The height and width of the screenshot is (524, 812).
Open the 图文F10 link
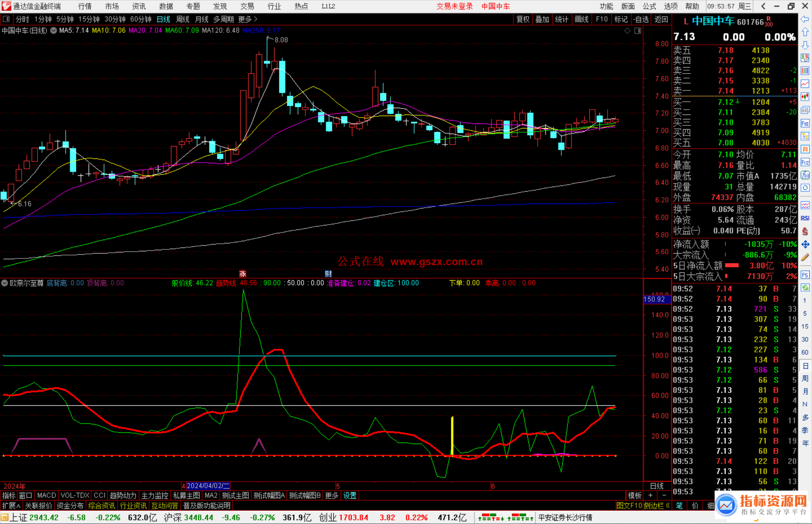coord(629,506)
